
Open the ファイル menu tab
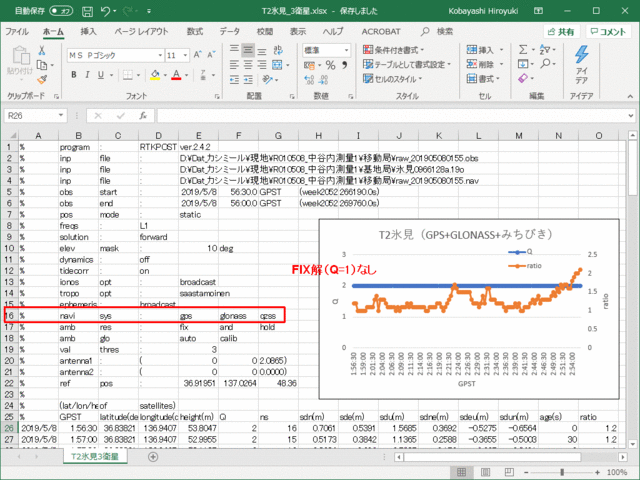coord(17,31)
